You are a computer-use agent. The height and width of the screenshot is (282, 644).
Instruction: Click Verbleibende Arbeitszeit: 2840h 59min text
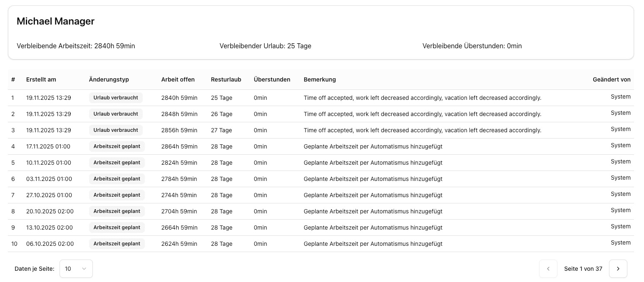coord(76,46)
